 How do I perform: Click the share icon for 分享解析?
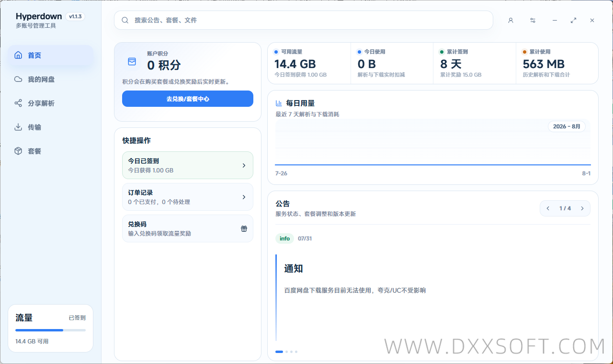coord(18,103)
